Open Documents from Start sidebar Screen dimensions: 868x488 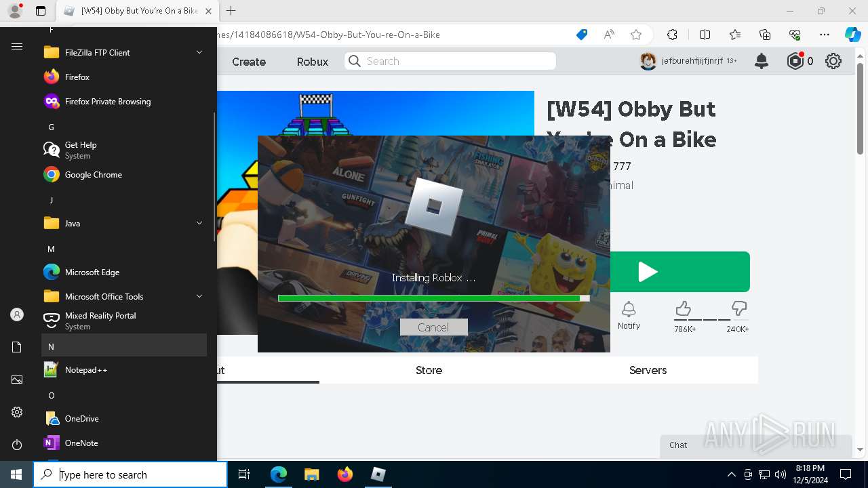[17, 347]
